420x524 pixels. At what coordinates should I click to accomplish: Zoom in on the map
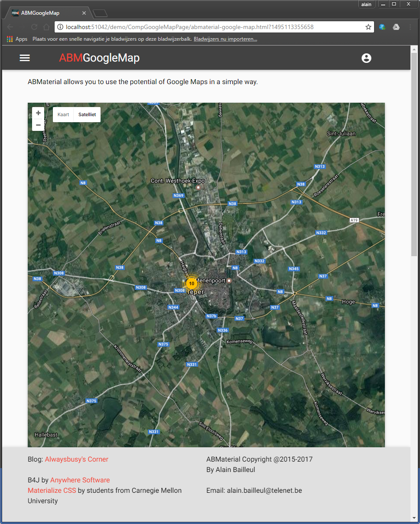[x=38, y=113]
